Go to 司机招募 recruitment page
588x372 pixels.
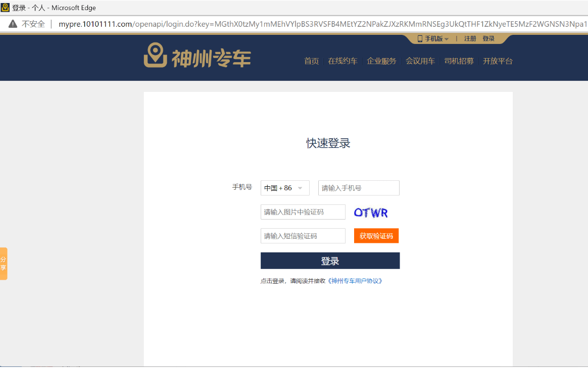(459, 61)
